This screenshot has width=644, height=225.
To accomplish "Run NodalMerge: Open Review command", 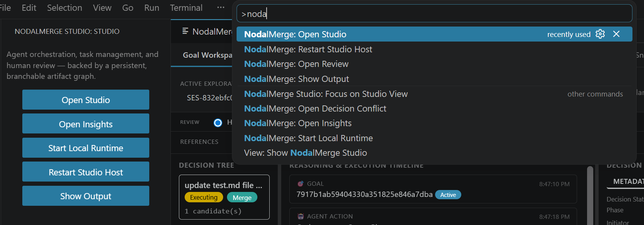I will click(434, 64).
